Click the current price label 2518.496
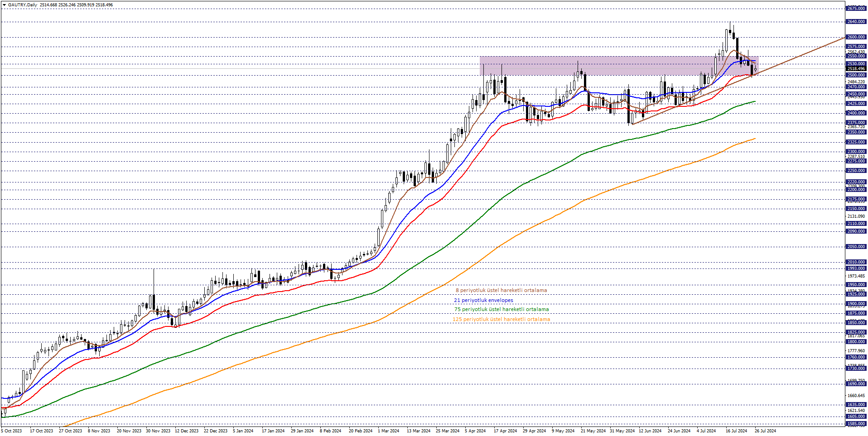Screen dimensions: 868x436 point(856,69)
